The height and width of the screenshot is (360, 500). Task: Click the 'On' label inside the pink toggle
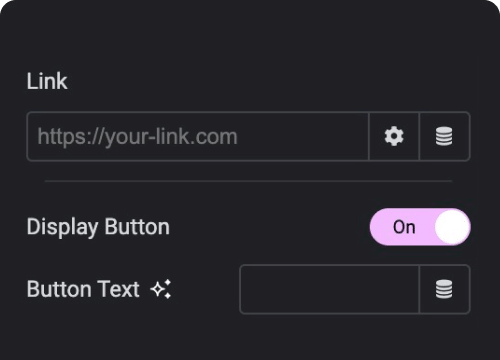[404, 227]
